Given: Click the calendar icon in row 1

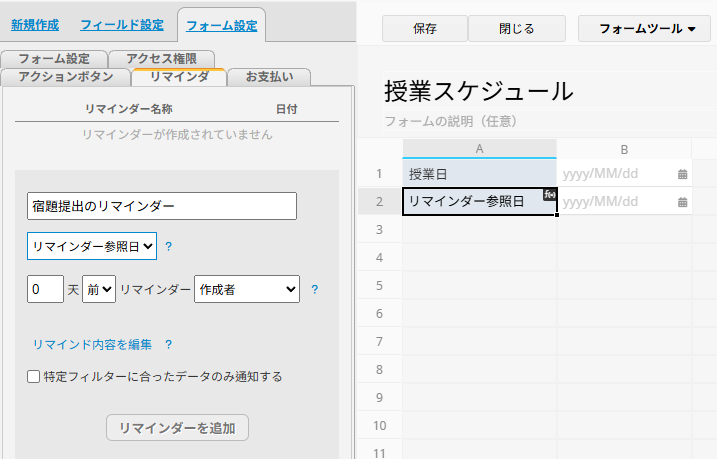Looking at the screenshot, I should (x=682, y=174).
